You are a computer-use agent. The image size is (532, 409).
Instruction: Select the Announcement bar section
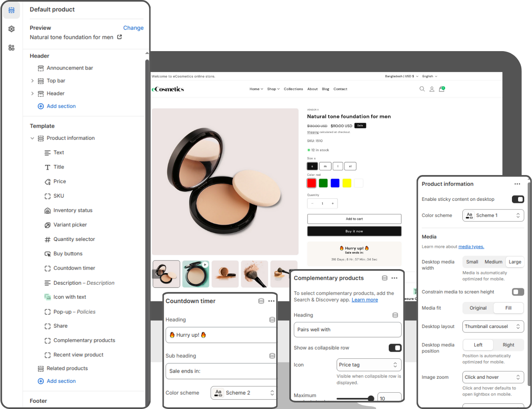(70, 68)
